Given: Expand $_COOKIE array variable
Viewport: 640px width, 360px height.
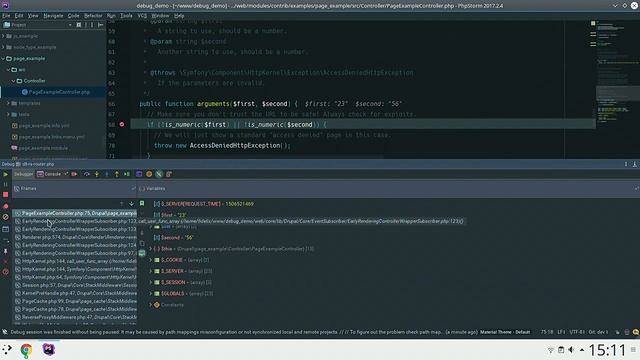Looking at the screenshot, I should [x=151, y=260].
